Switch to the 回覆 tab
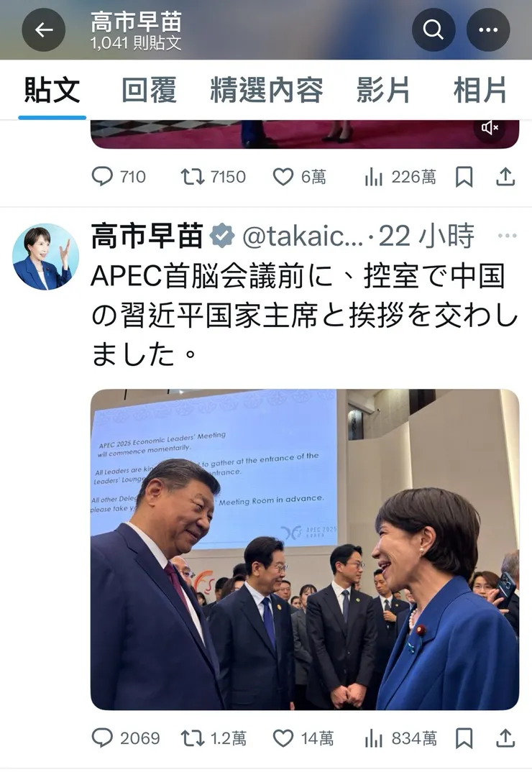The width and height of the screenshot is (532, 772). pos(150,90)
